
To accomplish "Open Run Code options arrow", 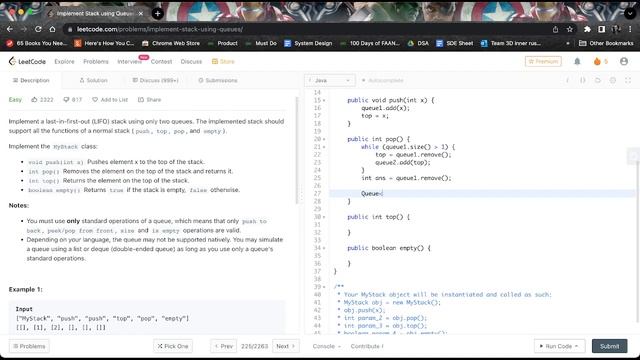I will coord(577,346).
